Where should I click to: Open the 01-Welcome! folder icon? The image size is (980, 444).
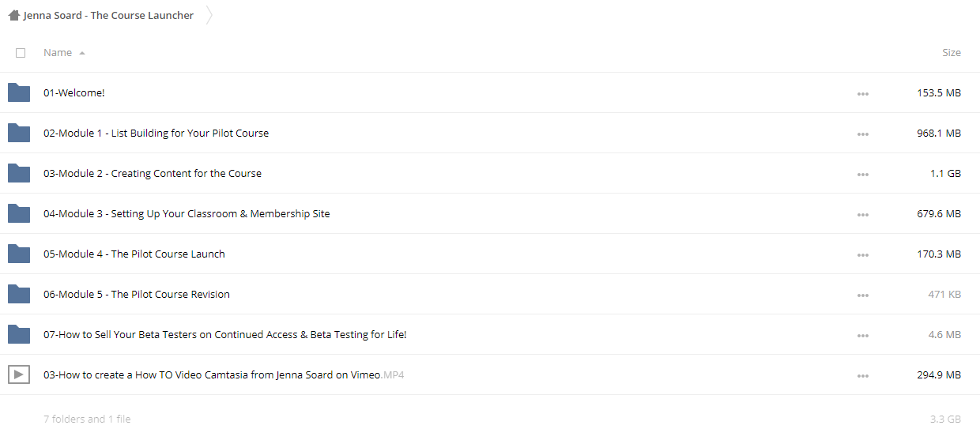click(x=19, y=92)
